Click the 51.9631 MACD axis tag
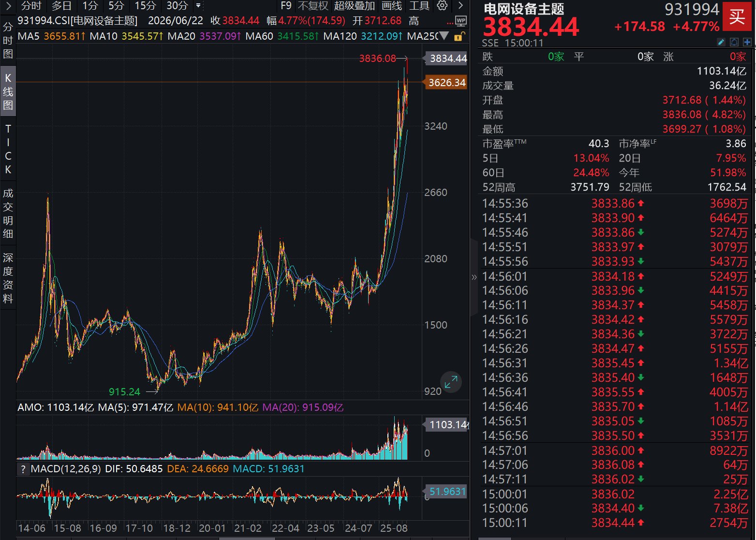756x540 pixels. pyautogui.click(x=445, y=492)
